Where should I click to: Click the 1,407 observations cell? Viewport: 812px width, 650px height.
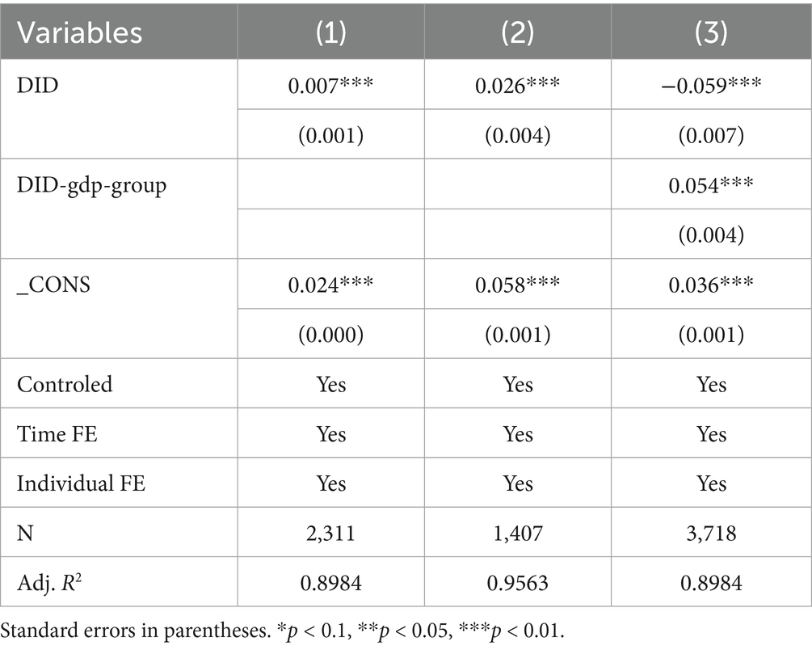[518, 533]
